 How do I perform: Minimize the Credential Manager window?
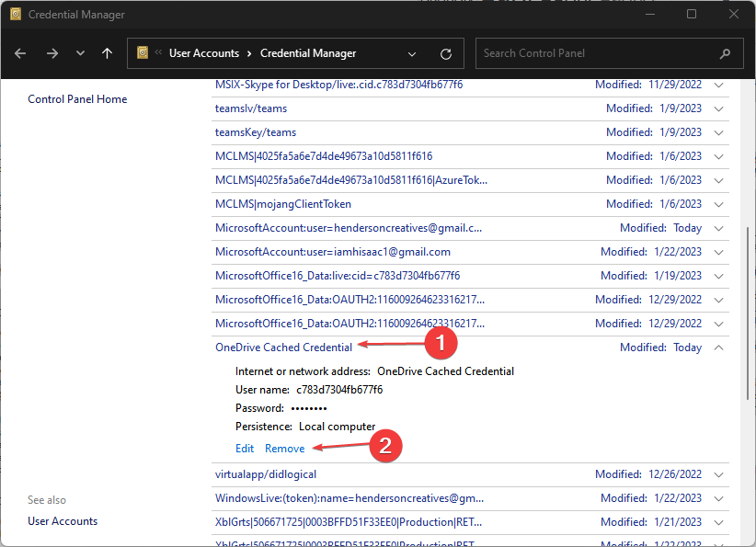click(650, 14)
